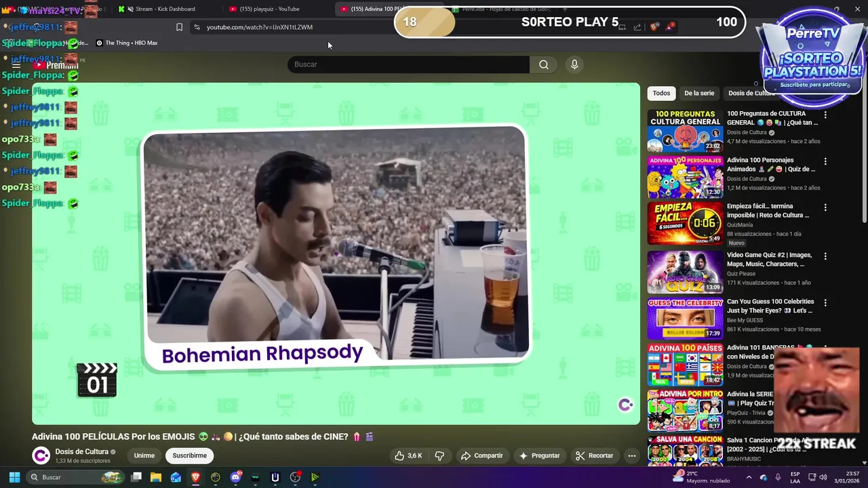View site information icon beside the URL
The image size is (868, 488).
click(197, 27)
